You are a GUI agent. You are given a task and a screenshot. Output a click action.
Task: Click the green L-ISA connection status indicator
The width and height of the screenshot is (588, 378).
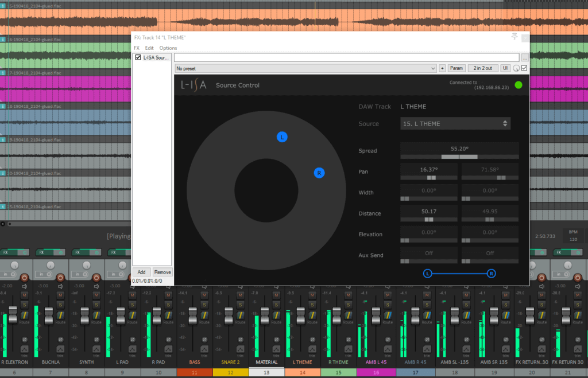click(519, 85)
